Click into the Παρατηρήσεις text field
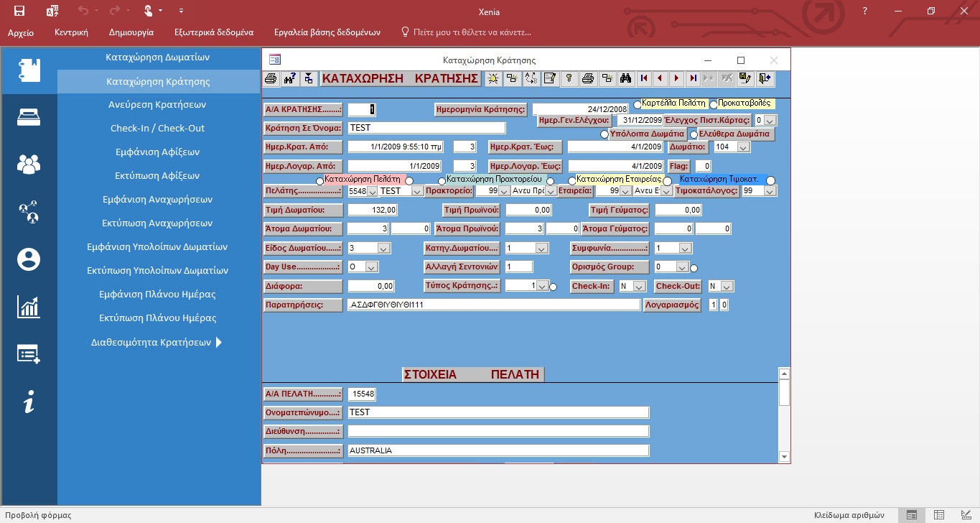Image resolution: width=980 pixels, height=523 pixels. click(493, 305)
